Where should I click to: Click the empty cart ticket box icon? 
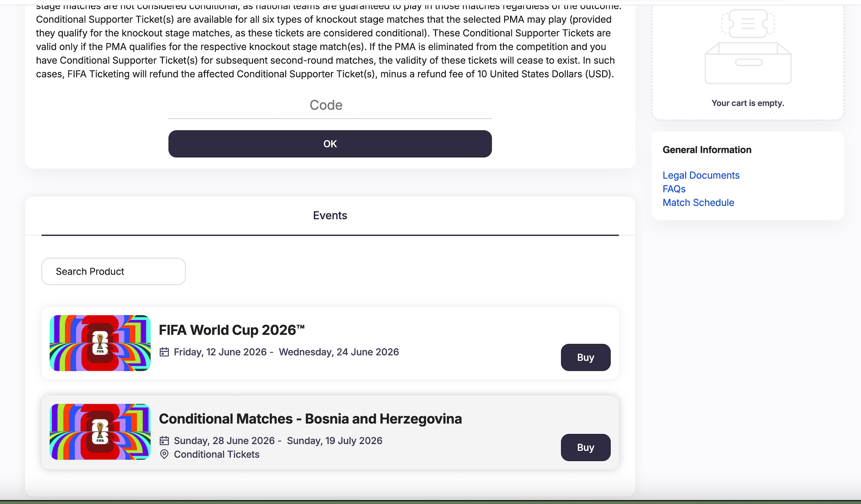(748, 47)
